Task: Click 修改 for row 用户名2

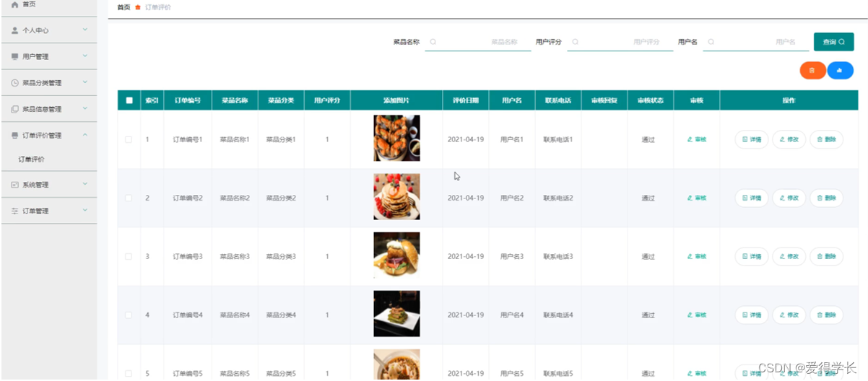Action: tap(789, 198)
